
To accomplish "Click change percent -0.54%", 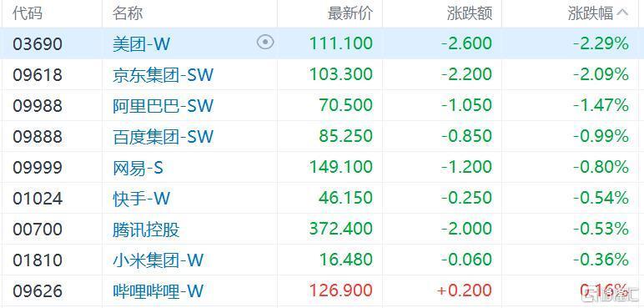I will (601, 198).
